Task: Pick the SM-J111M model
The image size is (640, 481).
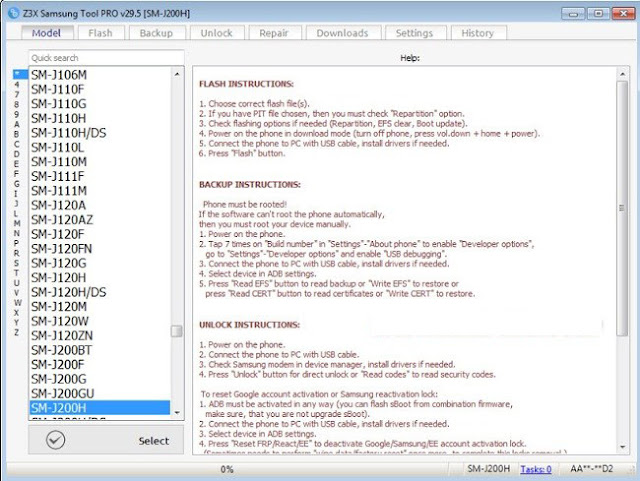Action: coord(100,191)
